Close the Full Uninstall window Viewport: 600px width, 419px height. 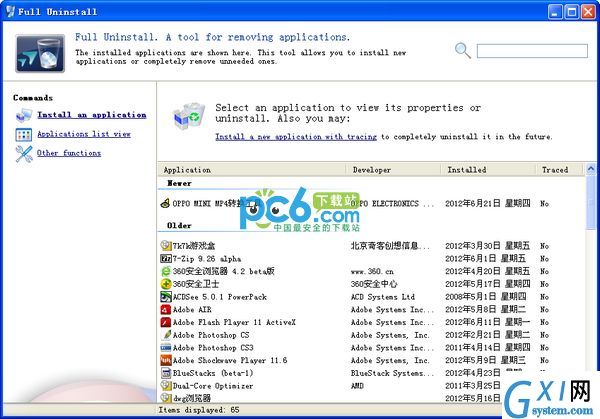589,12
